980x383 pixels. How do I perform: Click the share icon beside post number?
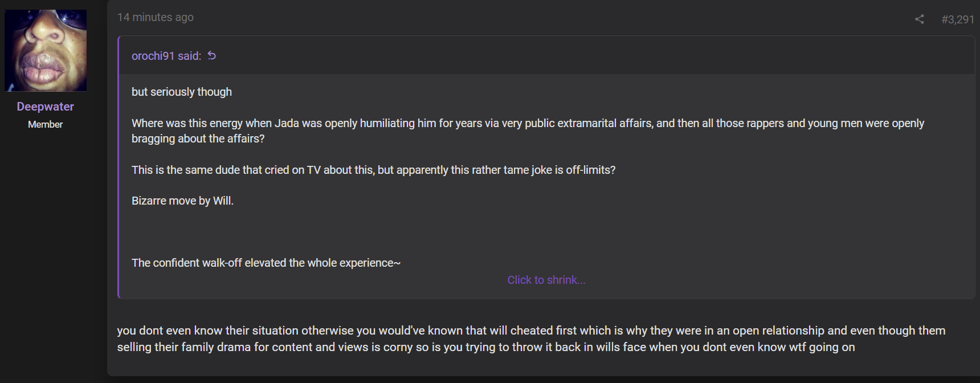coord(919,19)
